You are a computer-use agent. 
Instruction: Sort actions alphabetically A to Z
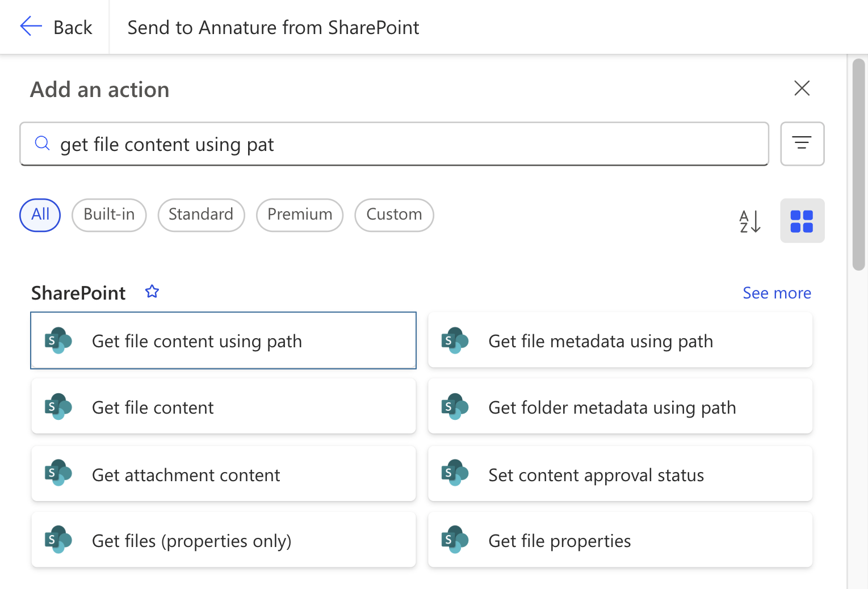(750, 221)
